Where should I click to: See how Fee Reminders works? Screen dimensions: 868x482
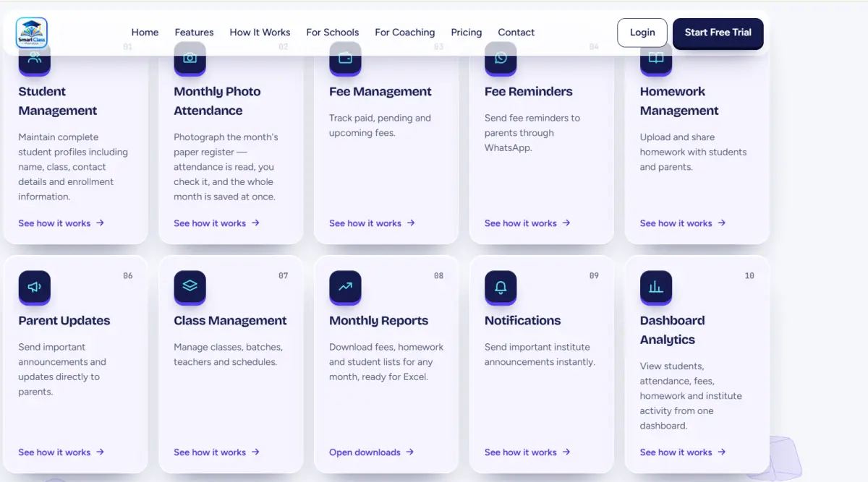(x=528, y=223)
